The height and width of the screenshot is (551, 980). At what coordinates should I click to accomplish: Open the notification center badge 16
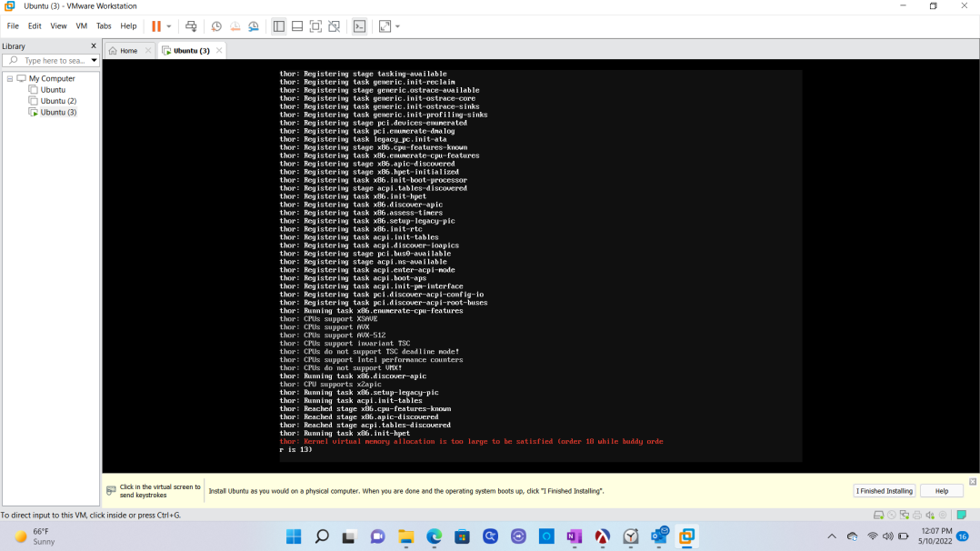tap(963, 536)
